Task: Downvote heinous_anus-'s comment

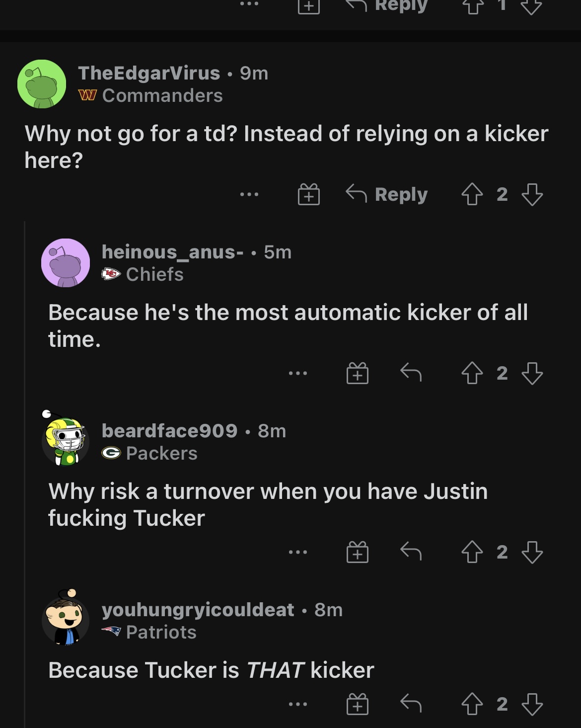Action: coord(532,373)
